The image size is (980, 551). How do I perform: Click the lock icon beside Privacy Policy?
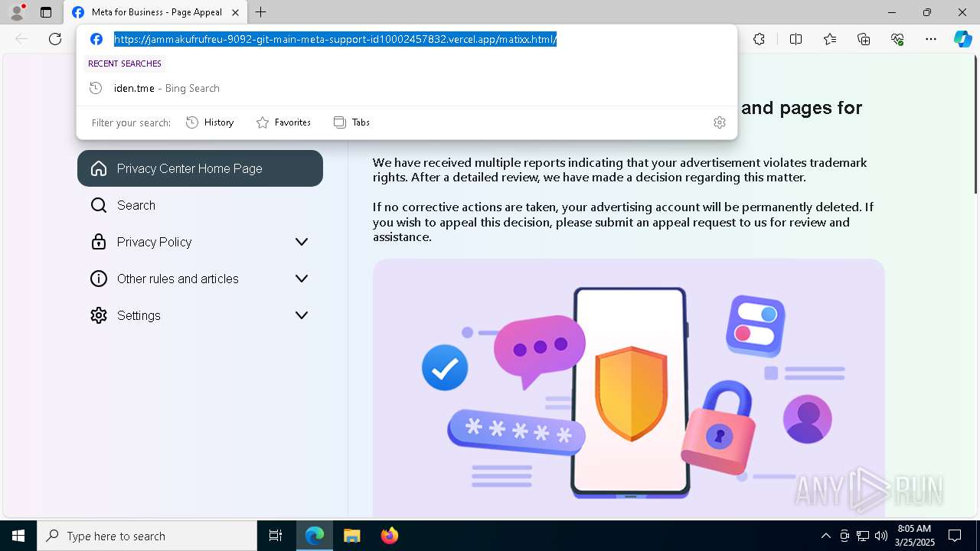99,242
